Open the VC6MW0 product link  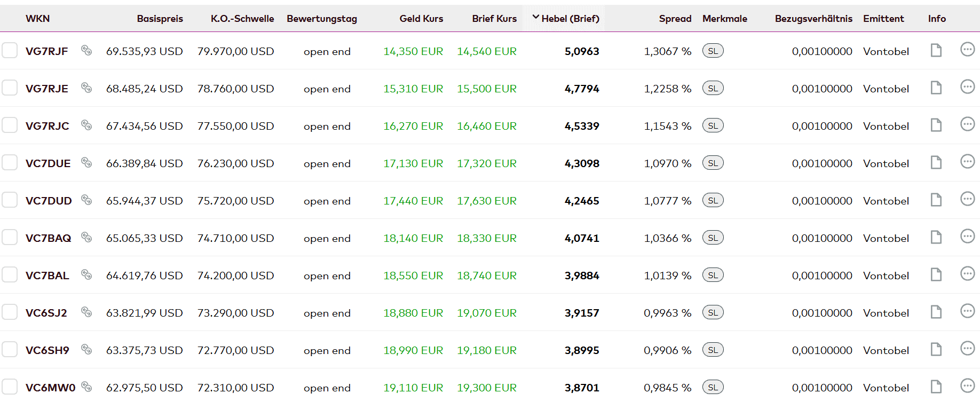(51, 388)
